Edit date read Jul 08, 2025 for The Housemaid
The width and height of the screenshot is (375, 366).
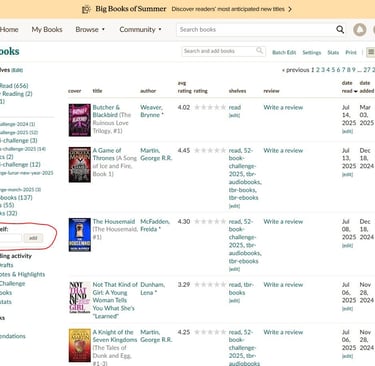click(347, 246)
